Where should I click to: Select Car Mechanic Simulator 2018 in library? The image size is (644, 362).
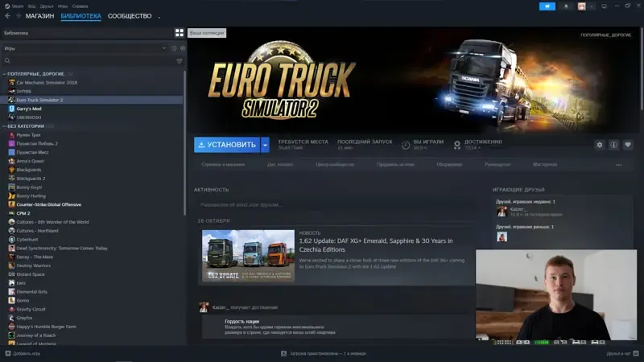[x=47, y=83]
